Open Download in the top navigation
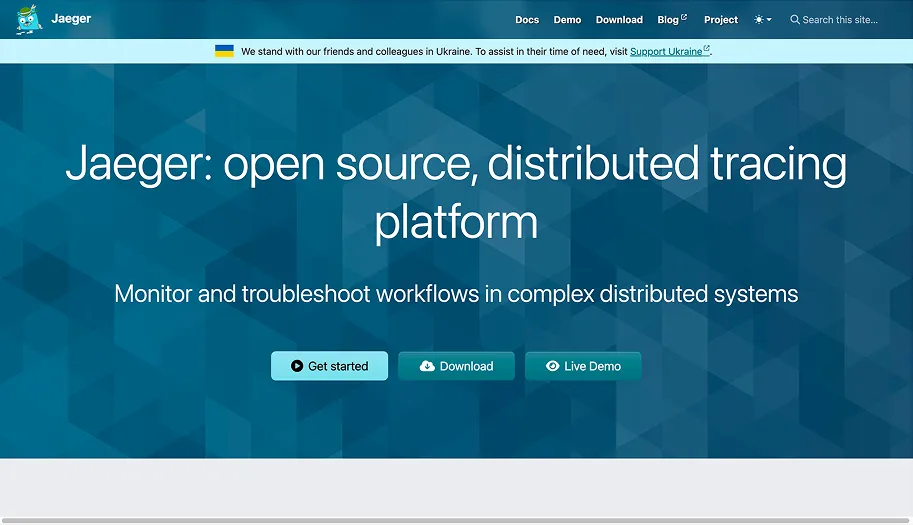 click(619, 20)
